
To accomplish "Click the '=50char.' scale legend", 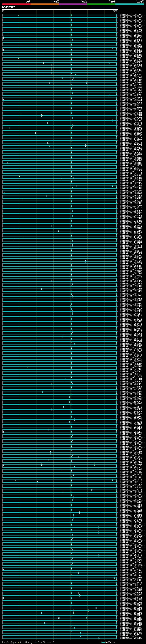I will (x=112, y=642).
